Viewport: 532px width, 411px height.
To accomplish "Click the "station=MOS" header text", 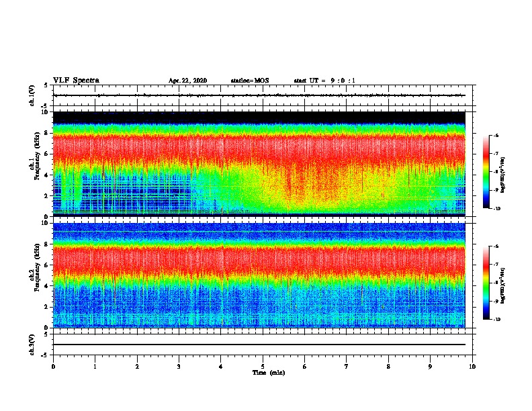I will point(250,81).
